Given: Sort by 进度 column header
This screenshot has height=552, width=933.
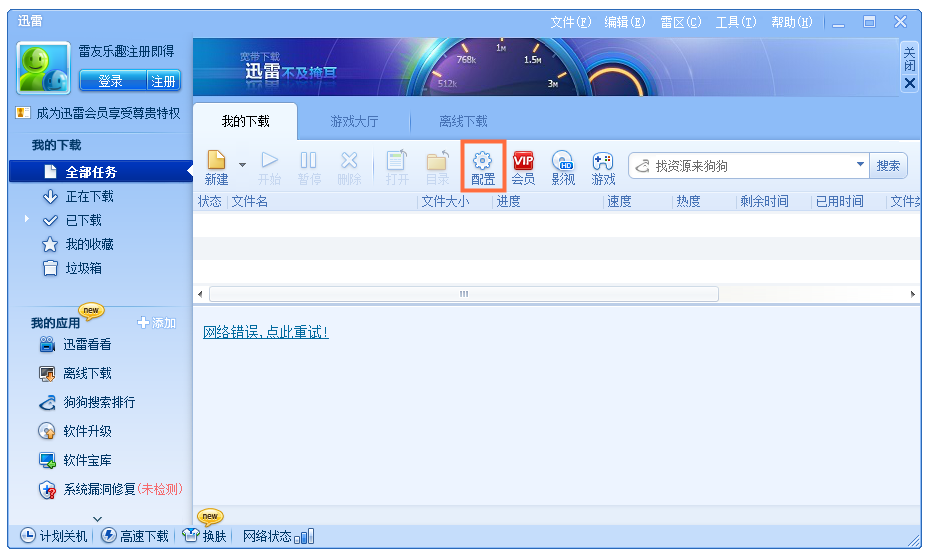Looking at the screenshot, I should point(508,202).
